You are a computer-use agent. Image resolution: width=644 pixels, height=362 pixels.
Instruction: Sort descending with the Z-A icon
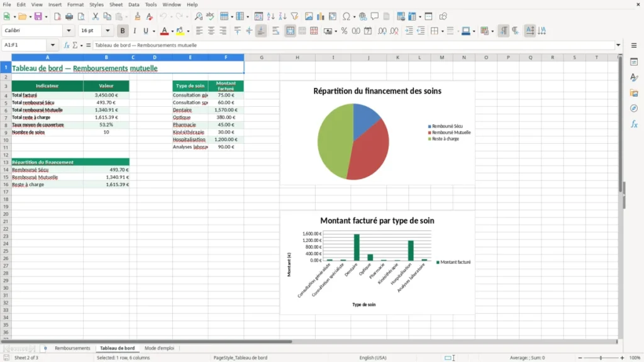click(x=282, y=16)
